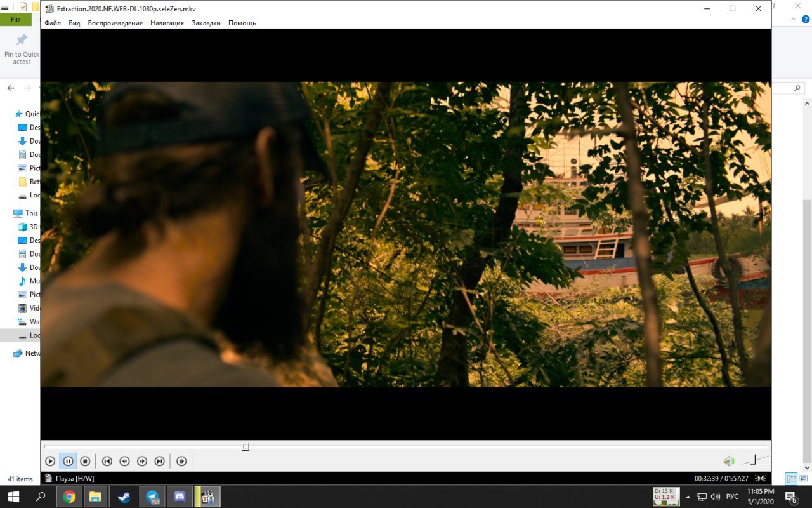Go back in File Explorer
The width and height of the screenshot is (812, 508).
click(11, 88)
